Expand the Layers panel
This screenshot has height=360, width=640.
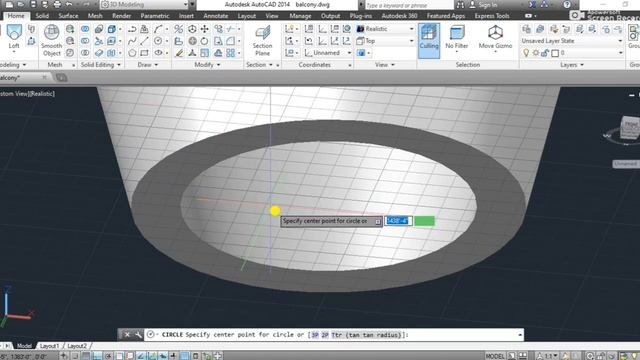(571, 65)
